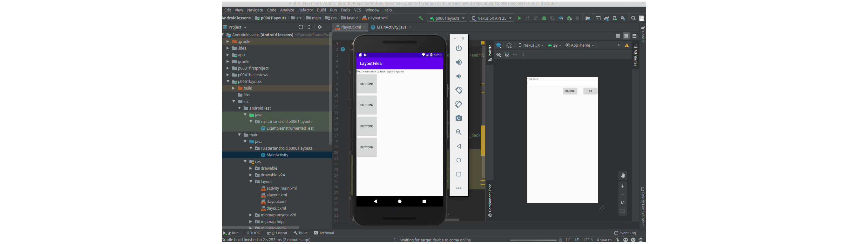868x244 pixels.
Task: Click the layout warning triangle icon
Action: (x=627, y=45)
